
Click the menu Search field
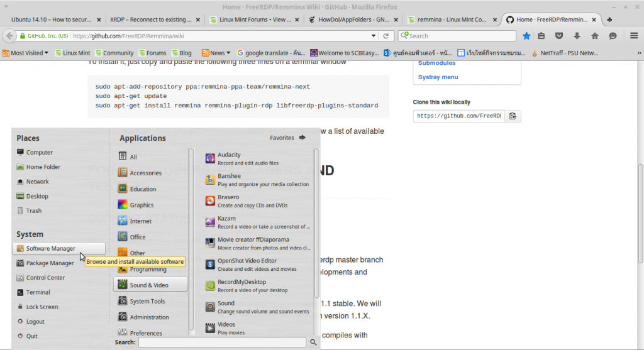(x=222, y=342)
